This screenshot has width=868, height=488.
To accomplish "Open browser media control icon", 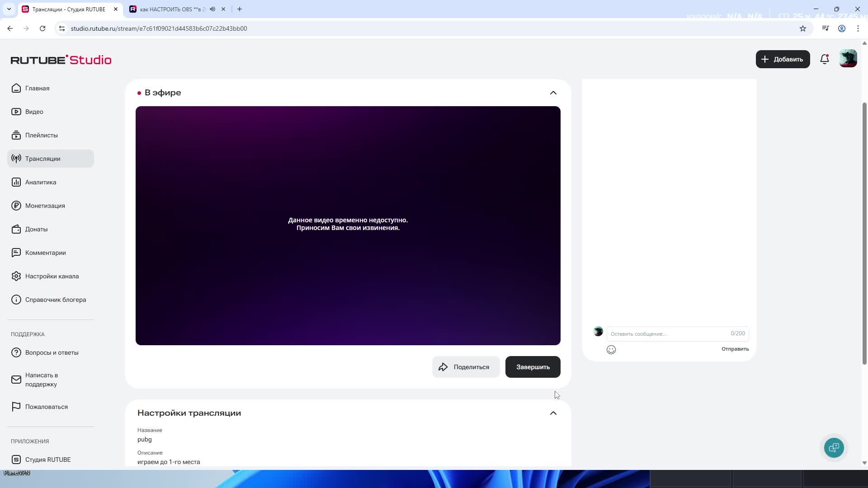I will tap(825, 28).
